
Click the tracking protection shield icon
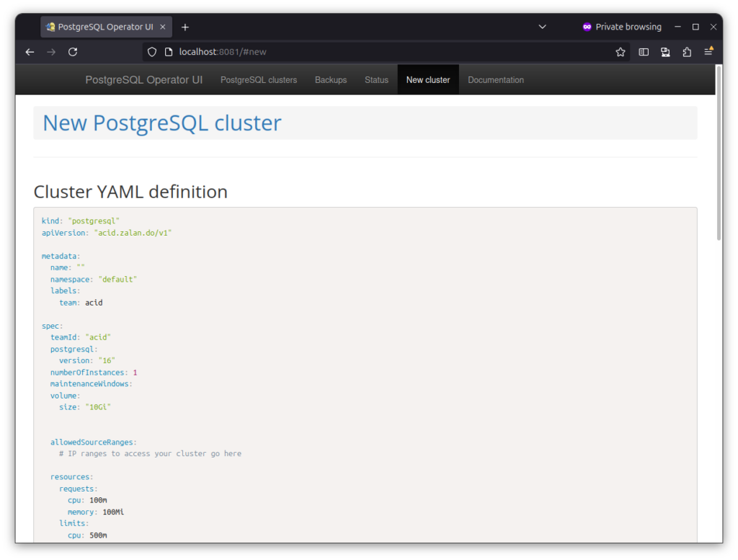[151, 51]
